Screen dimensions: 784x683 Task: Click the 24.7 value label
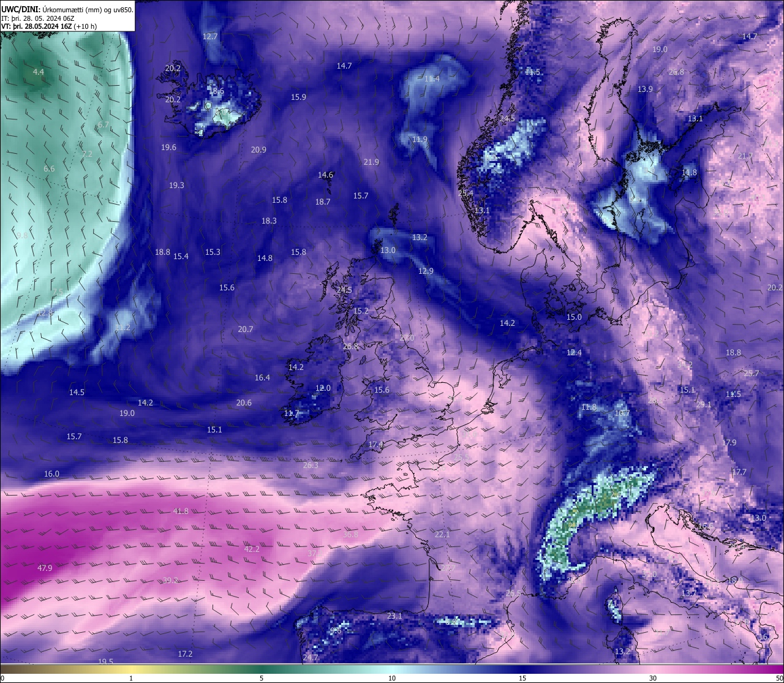(x=311, y=657)
